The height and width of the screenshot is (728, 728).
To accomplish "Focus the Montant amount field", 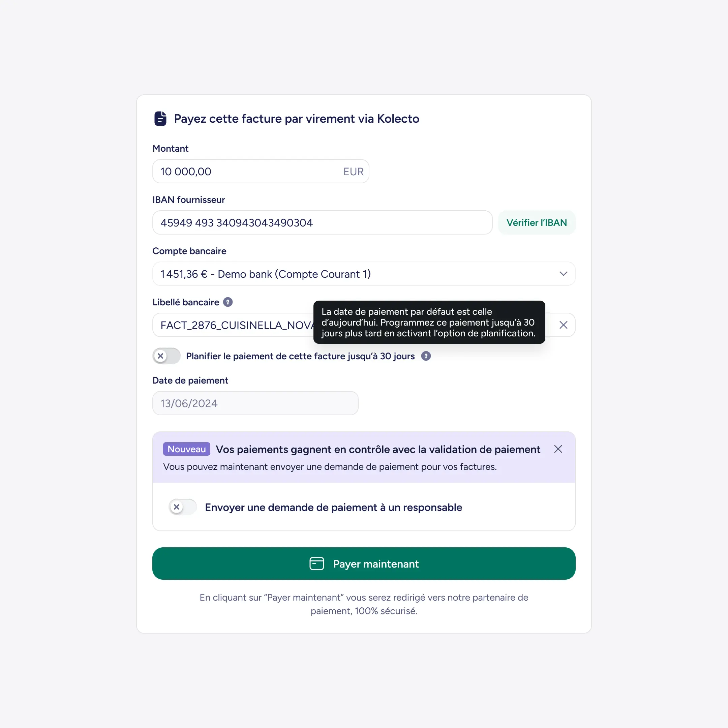I will click(261, 172).
